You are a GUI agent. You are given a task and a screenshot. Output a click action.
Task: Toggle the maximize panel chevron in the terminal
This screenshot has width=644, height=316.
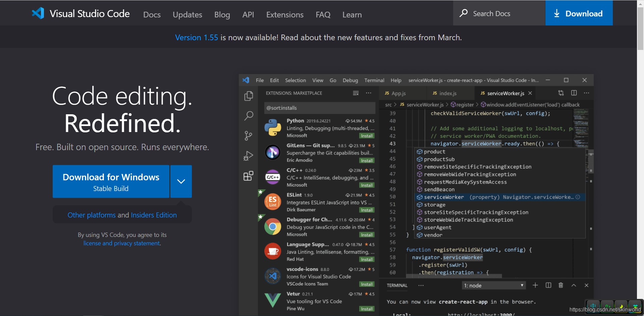point(574,285)
